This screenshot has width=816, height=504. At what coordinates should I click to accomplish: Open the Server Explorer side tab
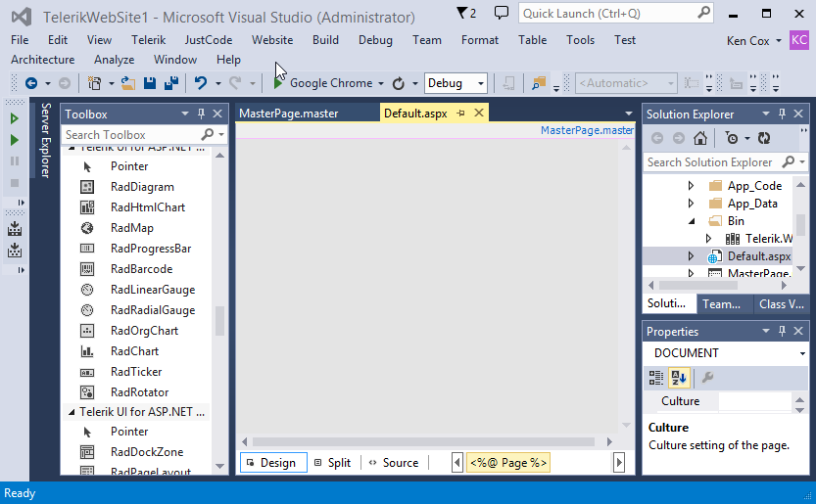[46, 140]
